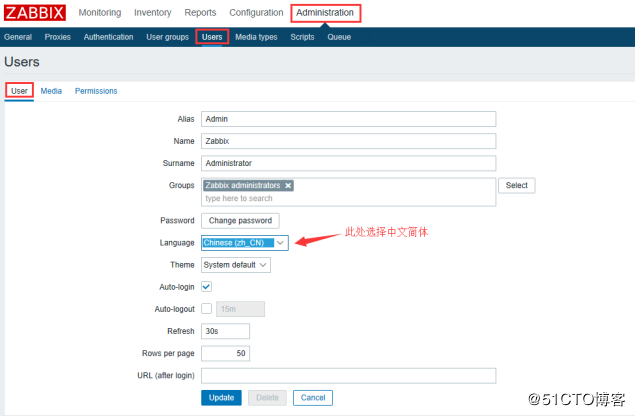Switch to the Permissions tab
Image resolution: width=635 pixels, height=416 pixels.
tap(96, 91)
